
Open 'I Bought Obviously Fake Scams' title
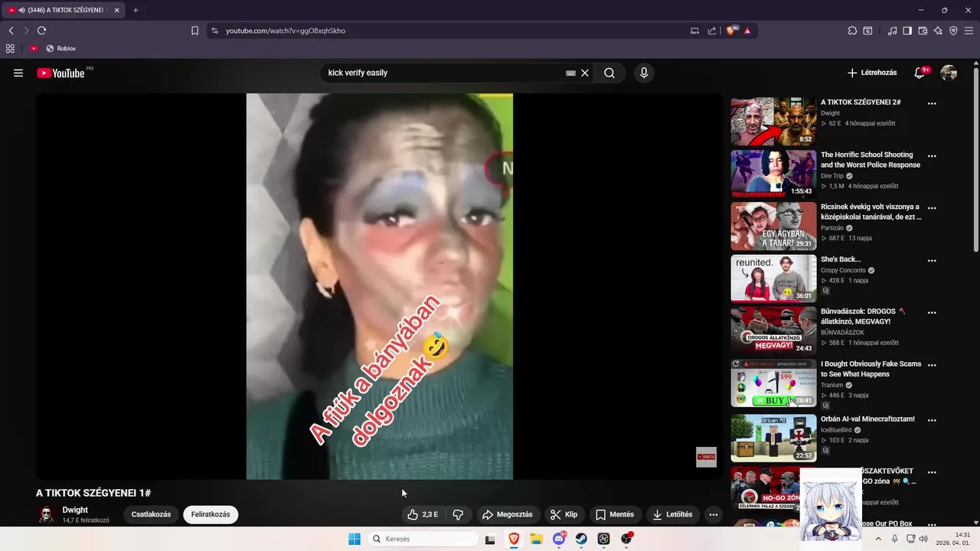click(x=871, y=369)
